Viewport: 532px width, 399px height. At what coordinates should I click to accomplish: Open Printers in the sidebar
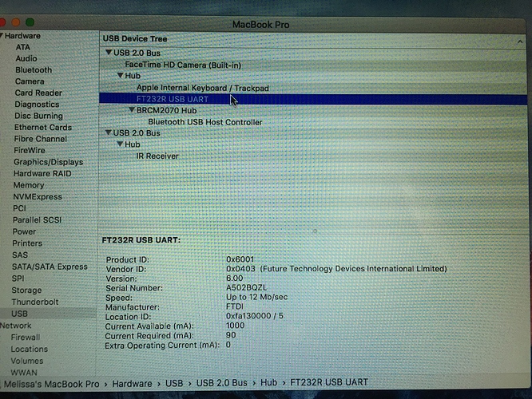27,243
